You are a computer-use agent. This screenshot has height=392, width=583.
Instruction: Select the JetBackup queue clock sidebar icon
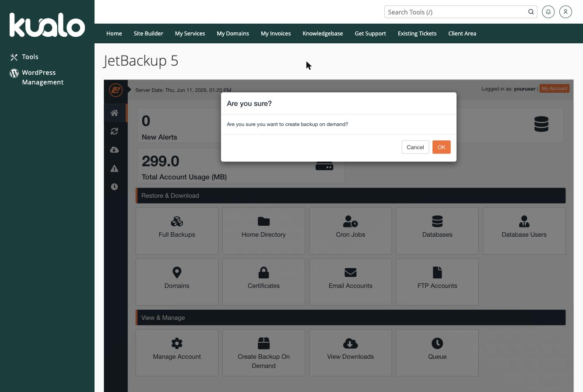pos(114,187)
